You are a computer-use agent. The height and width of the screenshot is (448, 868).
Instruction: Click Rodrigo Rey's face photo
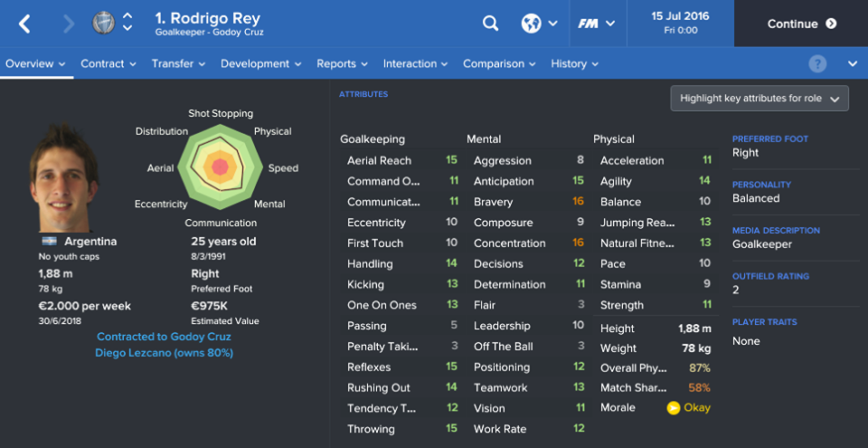(63, 177)
